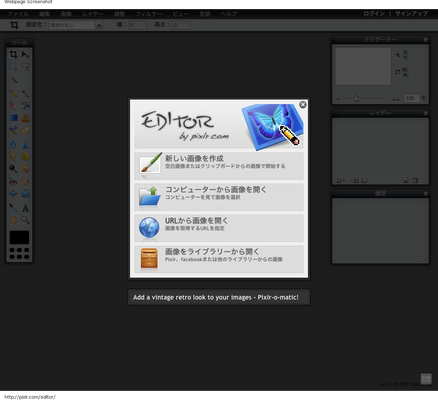Select the Burn hand tool
The height and width of the screenshot is (400, 438).
coord(25,169)
